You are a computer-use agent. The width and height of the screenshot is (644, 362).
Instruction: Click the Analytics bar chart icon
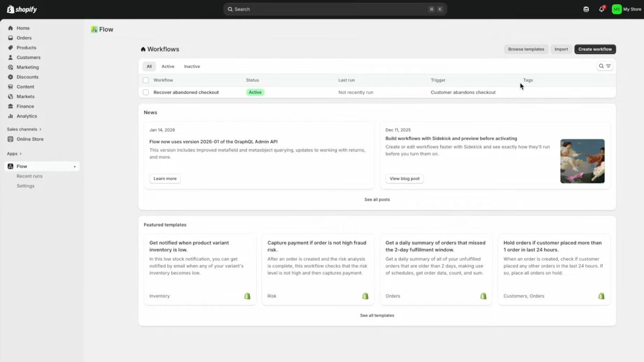click(11, 116)
